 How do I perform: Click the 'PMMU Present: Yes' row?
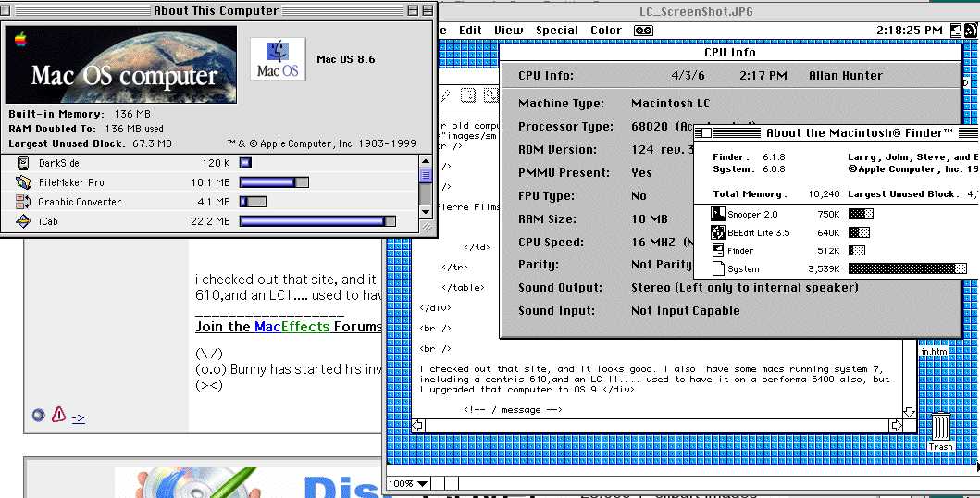click(585, 172)
